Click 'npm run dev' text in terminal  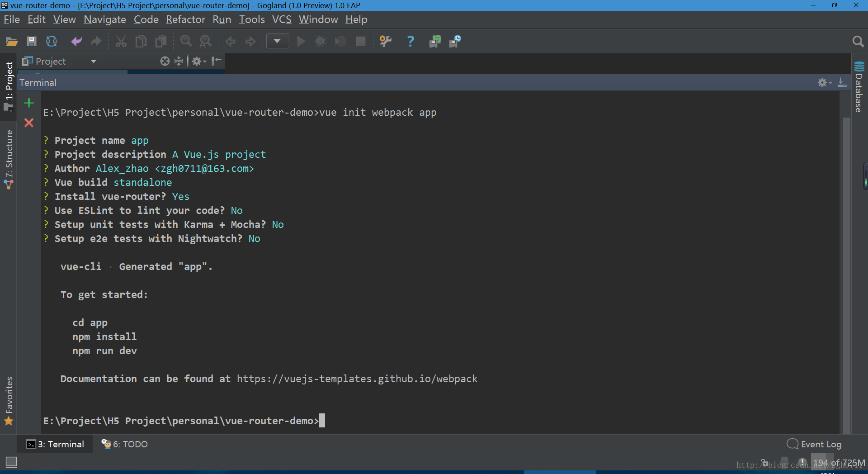(104, 351)
